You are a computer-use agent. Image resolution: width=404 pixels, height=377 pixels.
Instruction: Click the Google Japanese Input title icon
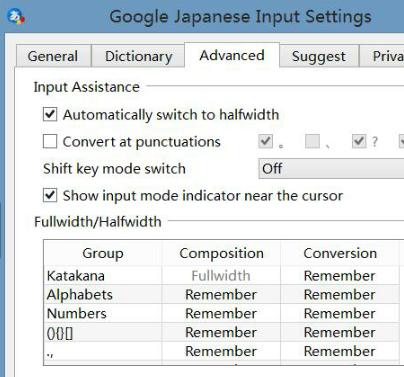[x=16, y=16]
